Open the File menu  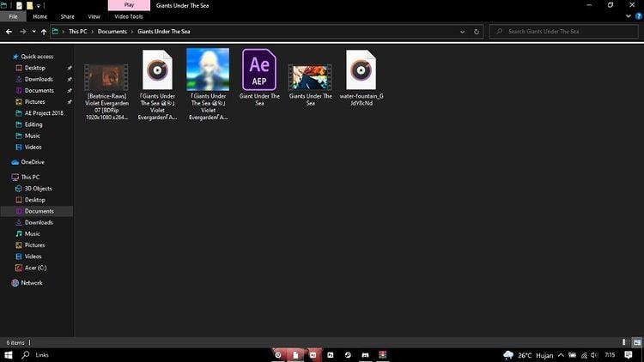pos(13,16)
